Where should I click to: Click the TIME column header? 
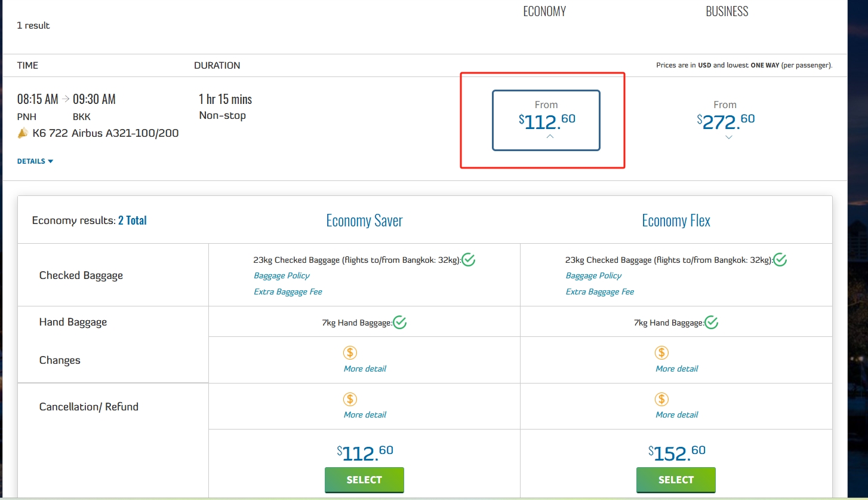pos(27,65)
